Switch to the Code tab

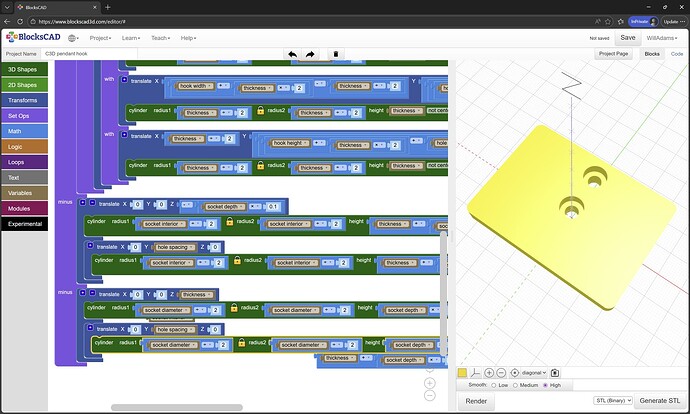[x=677, y=54]
